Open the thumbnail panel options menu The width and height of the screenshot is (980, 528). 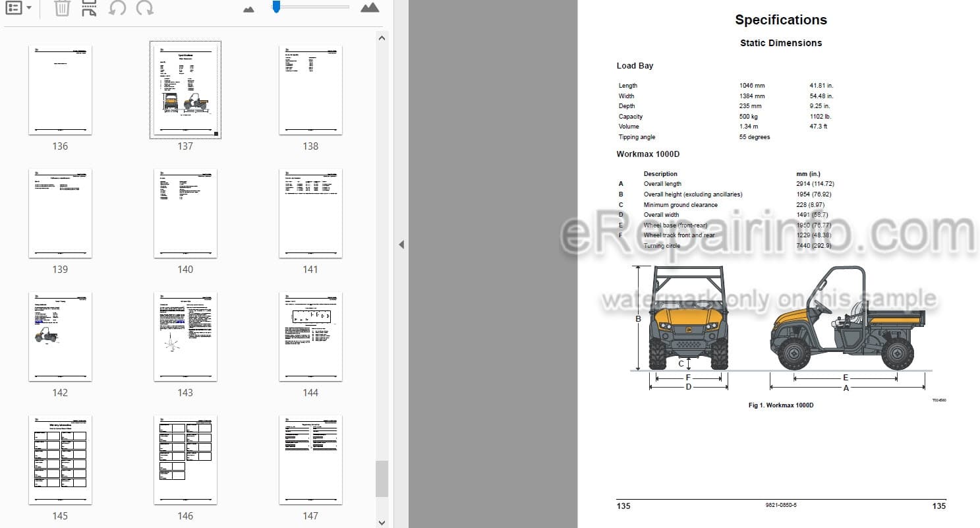[18, 8]
